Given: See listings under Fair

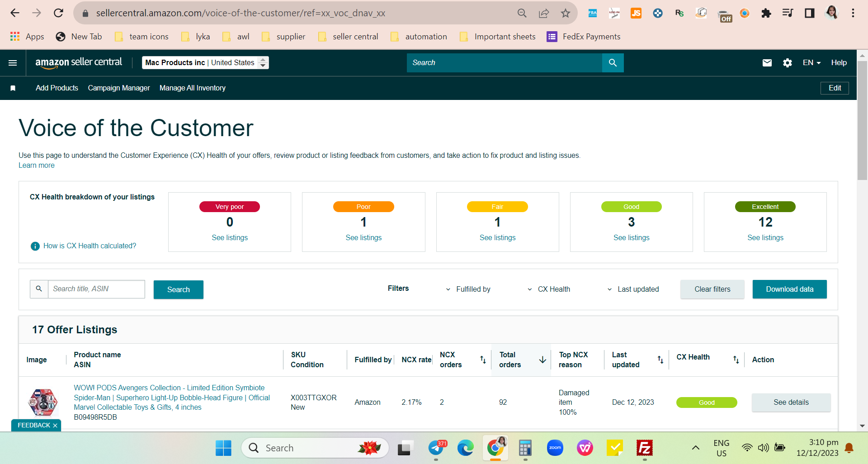Looking at the screenshot, I should click(497, 238).
